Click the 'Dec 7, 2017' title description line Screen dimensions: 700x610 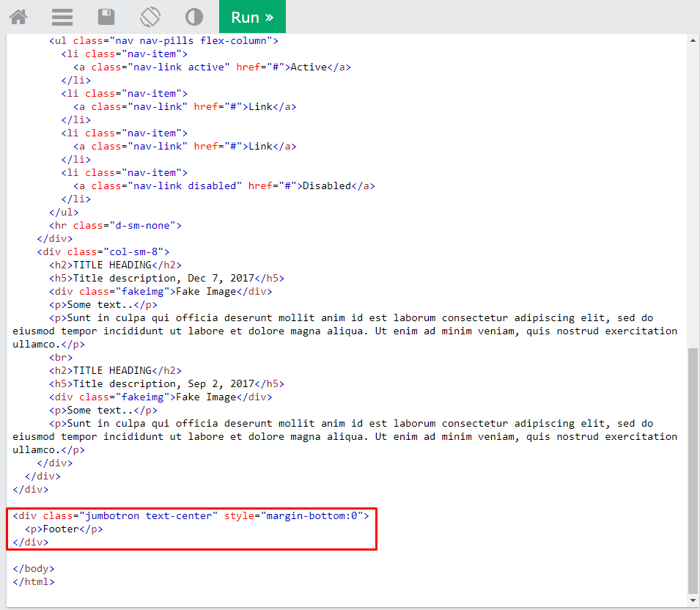pyautogui.click(x=166, y=278)
